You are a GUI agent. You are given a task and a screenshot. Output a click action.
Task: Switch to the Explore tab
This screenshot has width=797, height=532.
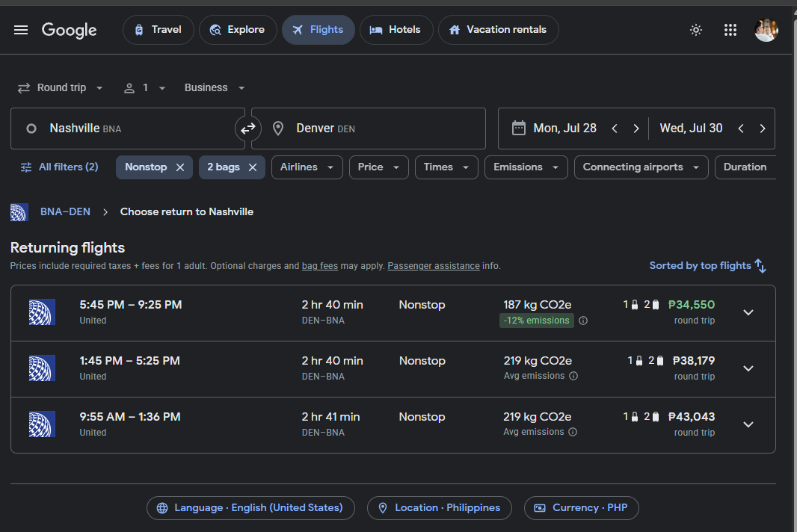[x=238, y=30]
